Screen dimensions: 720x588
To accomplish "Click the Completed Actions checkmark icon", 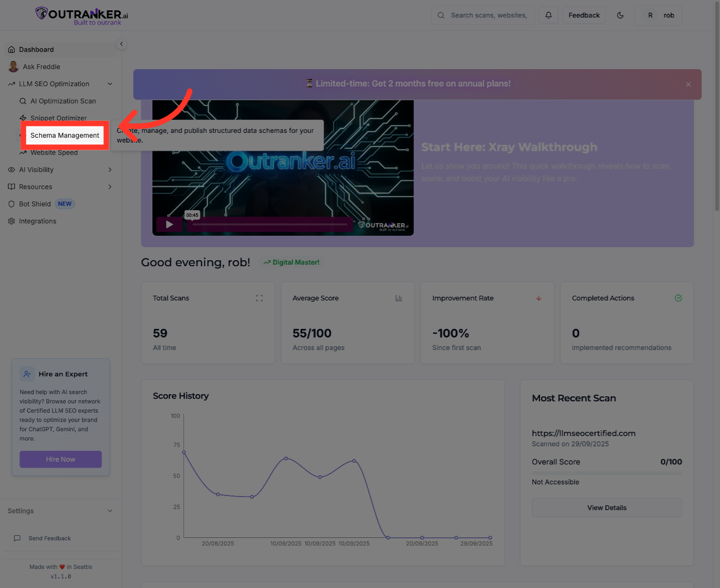I will coord(678,298).
